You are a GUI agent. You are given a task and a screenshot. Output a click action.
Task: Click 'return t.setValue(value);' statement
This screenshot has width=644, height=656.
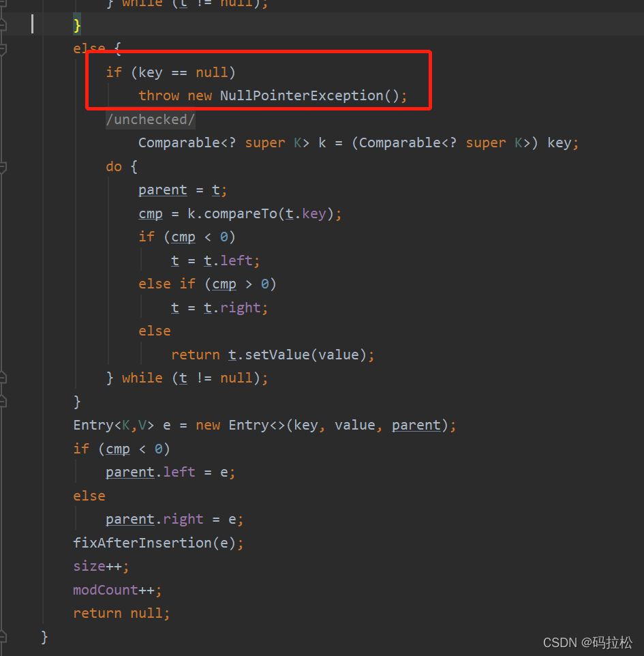273,355
